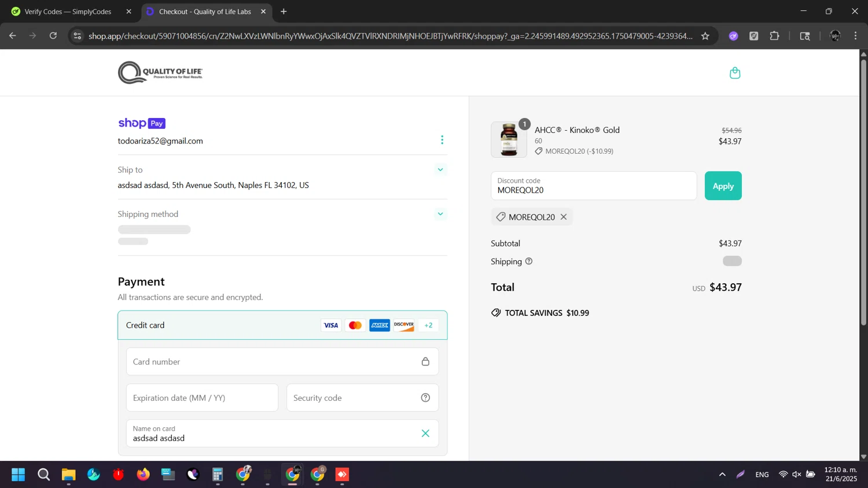The height and width of the screenshot is (488, 868).
Task: Open Firefox from taskbar
Action: tap(143, 475)
